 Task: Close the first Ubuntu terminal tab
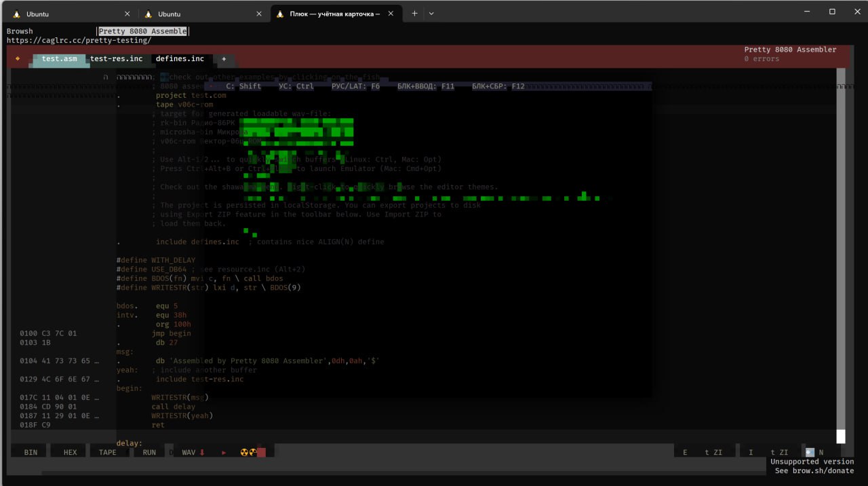[127, 14]
